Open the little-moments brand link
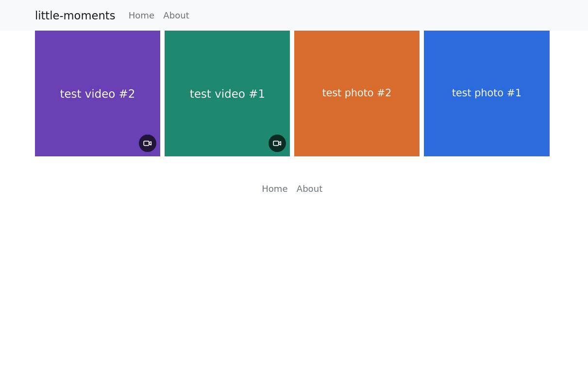 [x=75, y=16]
